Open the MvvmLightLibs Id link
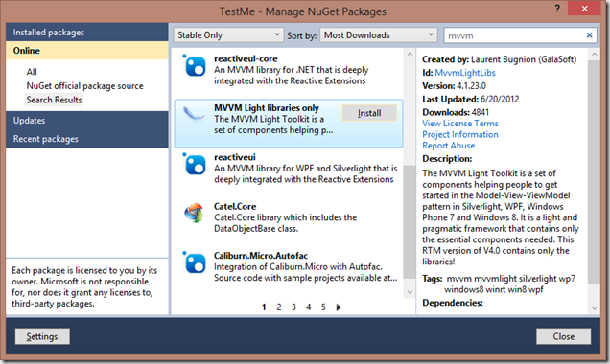610x364 pixels. tap(465, 73)
